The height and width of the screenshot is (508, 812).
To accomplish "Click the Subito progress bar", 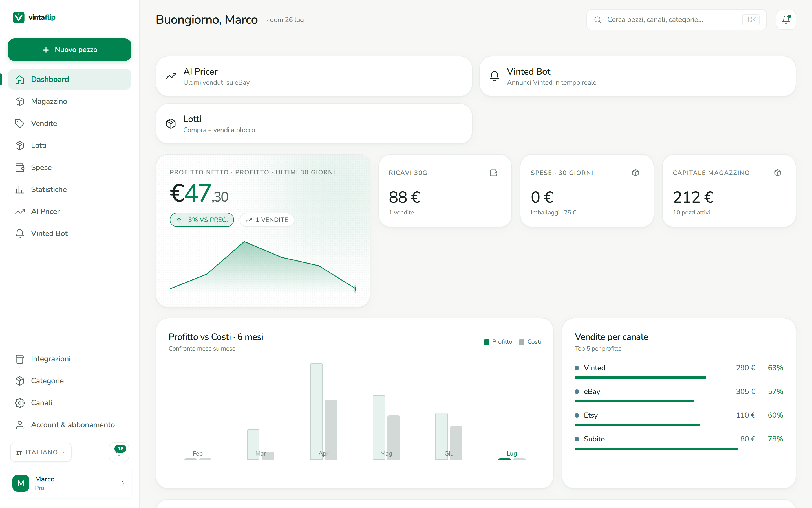I will pos(656,448).
